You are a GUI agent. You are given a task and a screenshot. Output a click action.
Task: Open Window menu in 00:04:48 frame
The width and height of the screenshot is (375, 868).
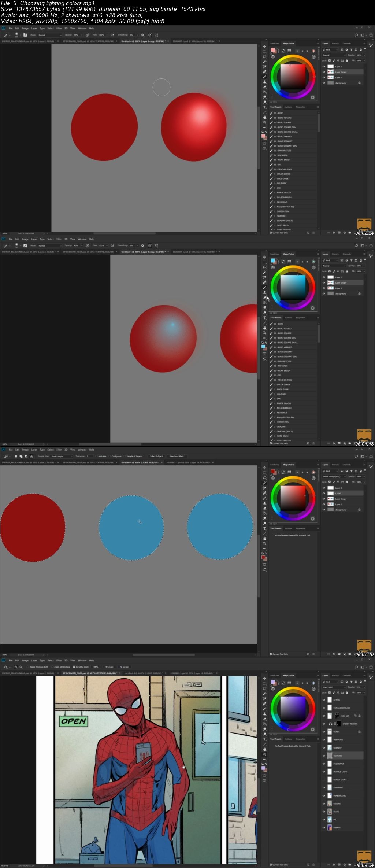(x=82, y=239)
